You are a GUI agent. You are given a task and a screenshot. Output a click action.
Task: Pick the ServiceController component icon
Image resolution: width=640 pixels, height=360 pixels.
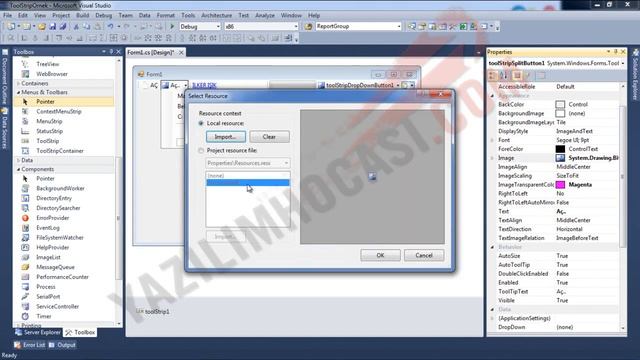(x=25, y=306)
